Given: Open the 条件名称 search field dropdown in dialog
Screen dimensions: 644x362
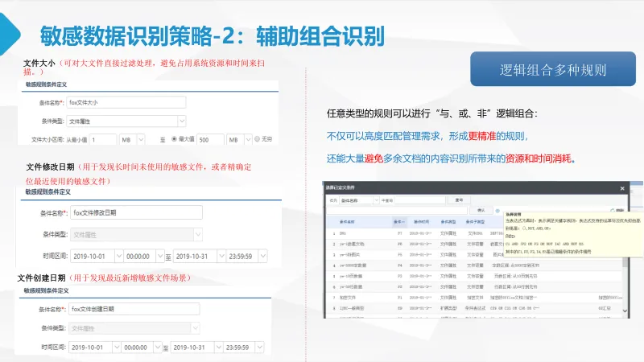Looking at the screenshot, I should click(376, 200).
